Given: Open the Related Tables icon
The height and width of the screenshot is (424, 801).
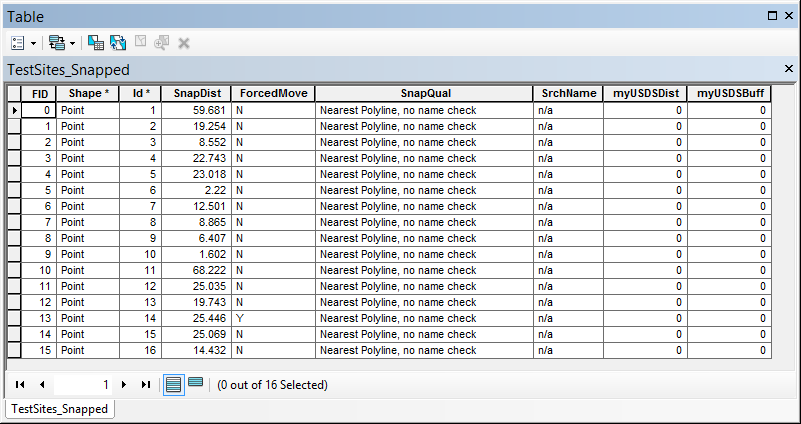Looking at the screenshot, I should [x=57, y=43].
